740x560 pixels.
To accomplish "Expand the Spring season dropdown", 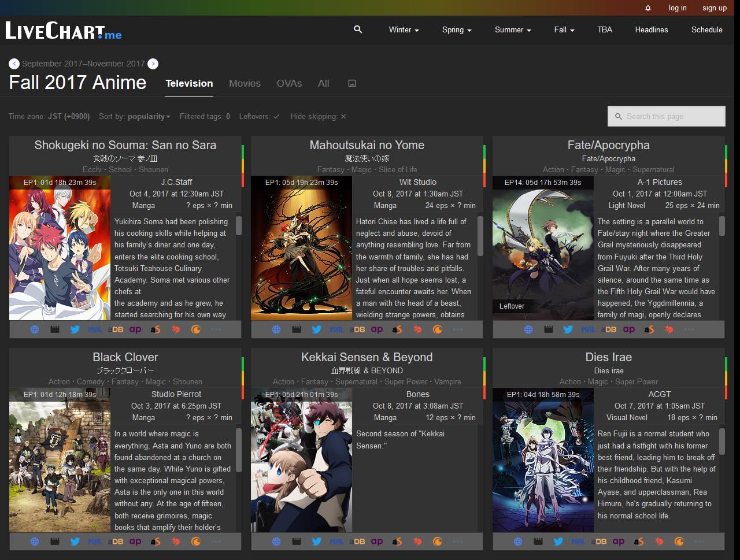I will point(457,29).
